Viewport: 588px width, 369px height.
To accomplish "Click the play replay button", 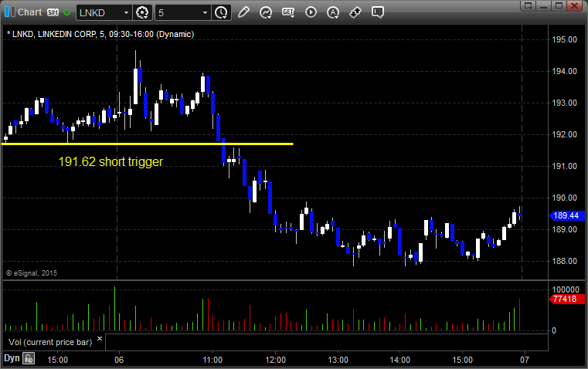I will click(x=311, y=12).
